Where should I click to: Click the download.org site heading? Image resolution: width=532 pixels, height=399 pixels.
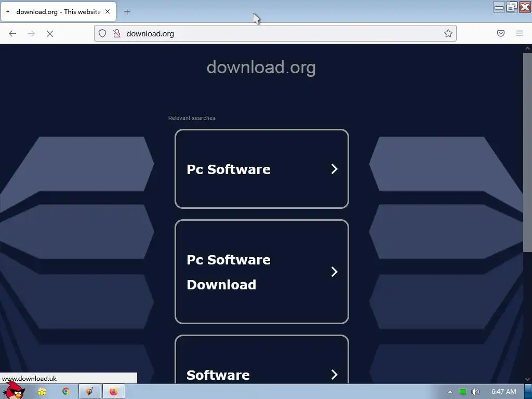261,67
